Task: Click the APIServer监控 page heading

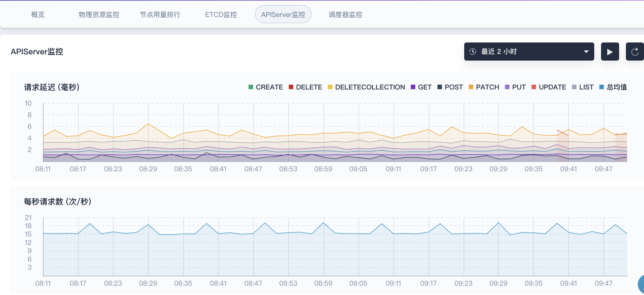Action: coord(37,52)
